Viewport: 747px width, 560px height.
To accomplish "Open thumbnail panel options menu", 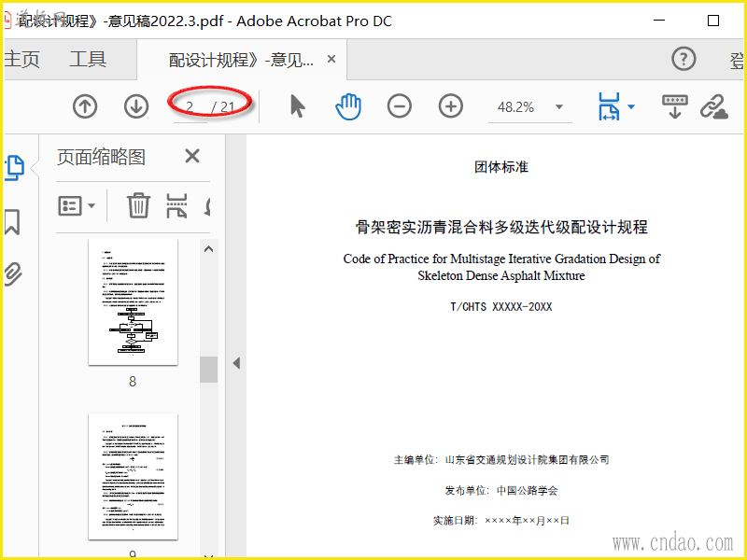I will (x=77, y=206).
